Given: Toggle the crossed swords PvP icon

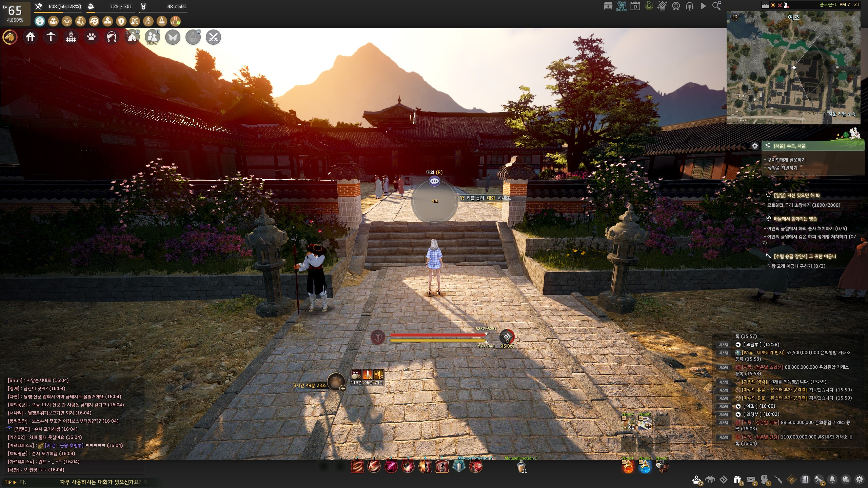Looking at the screenshot, I should coord(213,37).
